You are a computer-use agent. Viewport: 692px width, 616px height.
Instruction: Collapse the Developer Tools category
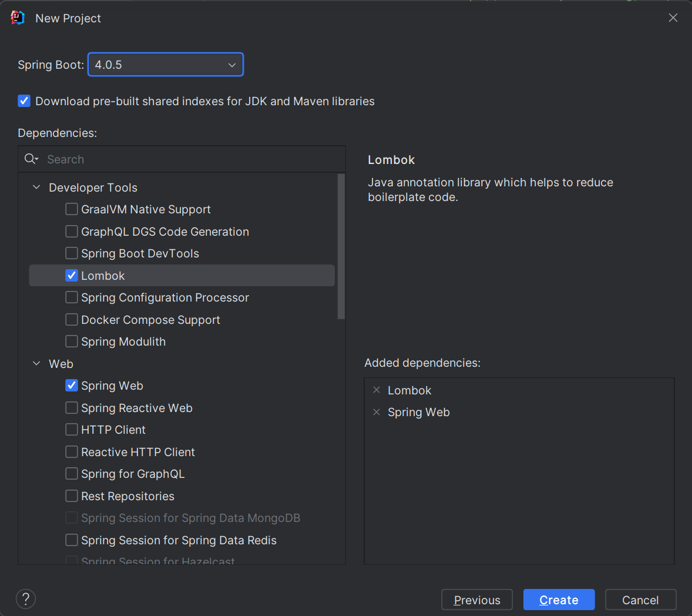click(36, 188)
